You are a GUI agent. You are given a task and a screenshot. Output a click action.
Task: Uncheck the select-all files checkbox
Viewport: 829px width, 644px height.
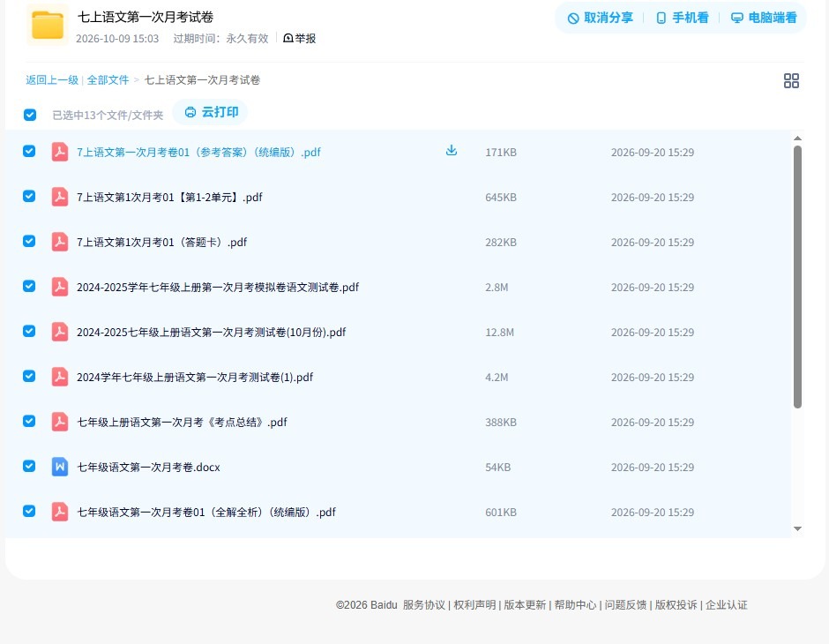30,115
